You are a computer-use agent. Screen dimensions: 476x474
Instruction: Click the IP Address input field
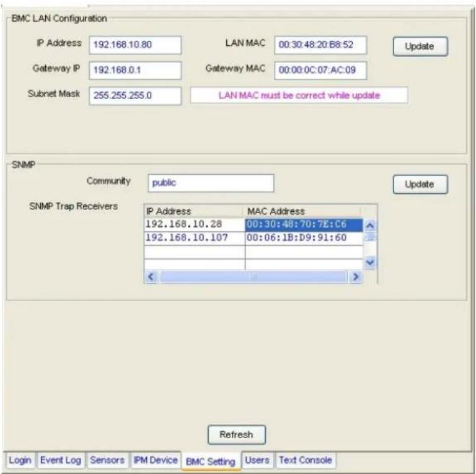[x=135, y=45]
